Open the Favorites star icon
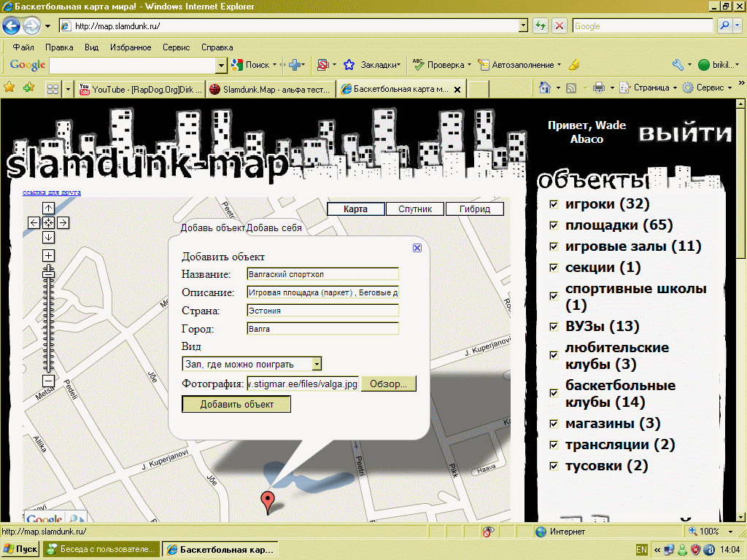The width and height of the screenshot is (747, 560). click(x=9, y=87)
